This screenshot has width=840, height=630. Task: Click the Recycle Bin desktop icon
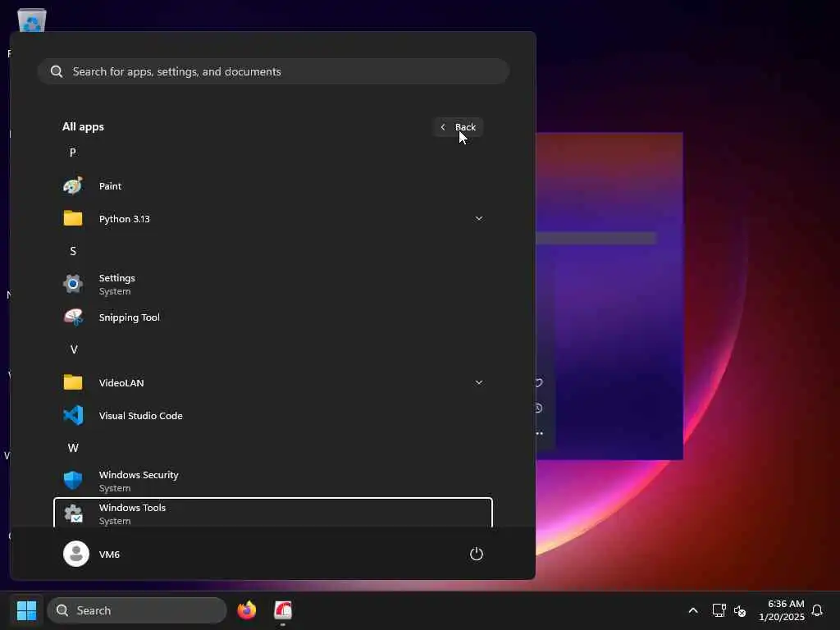coord(32,21)
